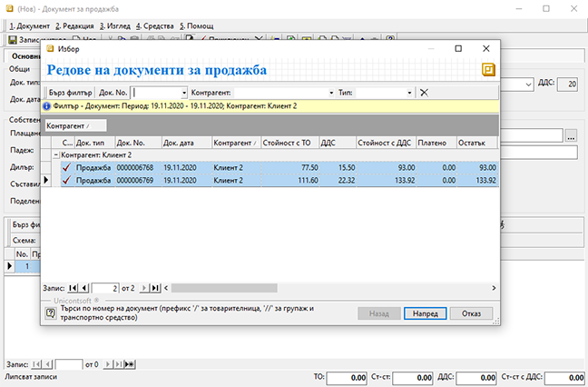Uncheck the sale document 0000006768 row
Viewport: 588px width, 387px height.
click(65, 168)
